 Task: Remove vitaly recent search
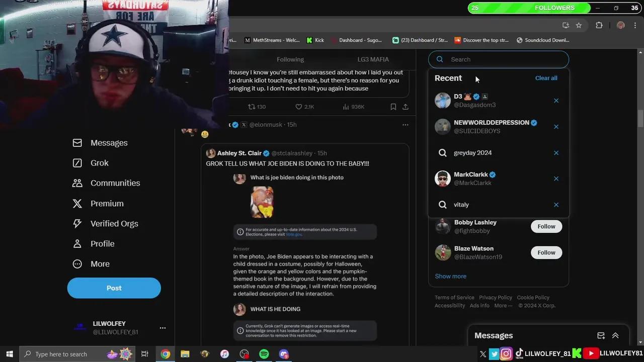click(x=556, y=205)
